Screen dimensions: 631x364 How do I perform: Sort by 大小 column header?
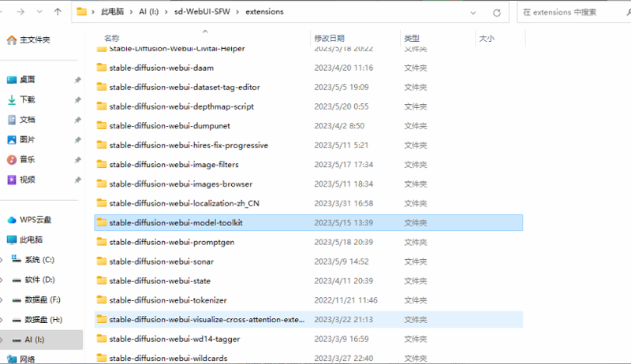point(487,38)
